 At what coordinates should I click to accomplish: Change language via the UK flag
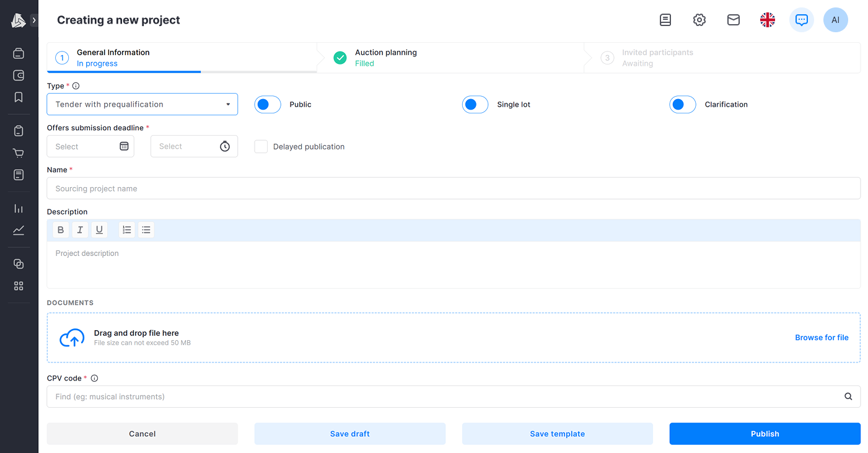click(768, 20)
